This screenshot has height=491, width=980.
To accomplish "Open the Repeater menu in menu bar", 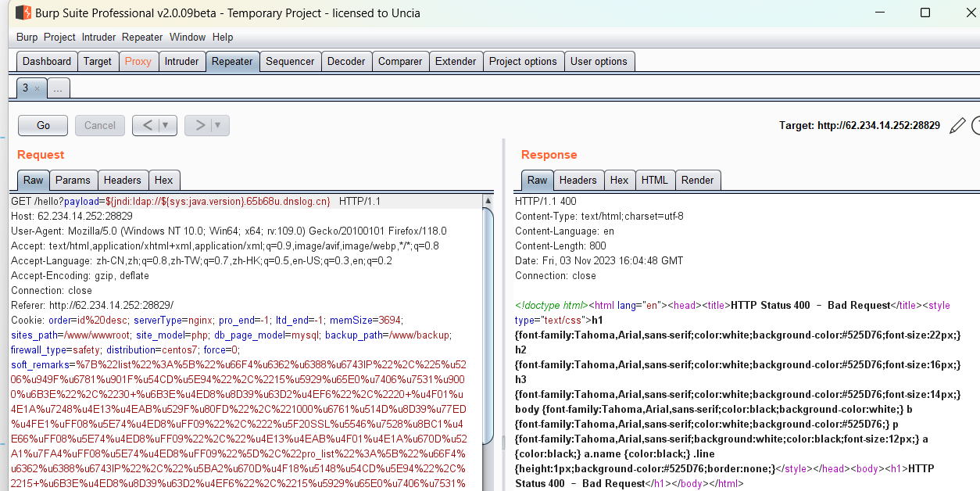I will [x=142, y=37].
